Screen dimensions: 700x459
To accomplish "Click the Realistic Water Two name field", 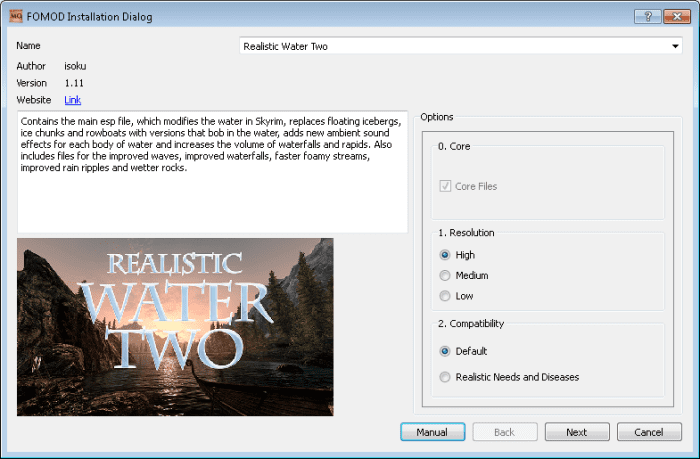I will pyautogui.click(x=461, y=46).
